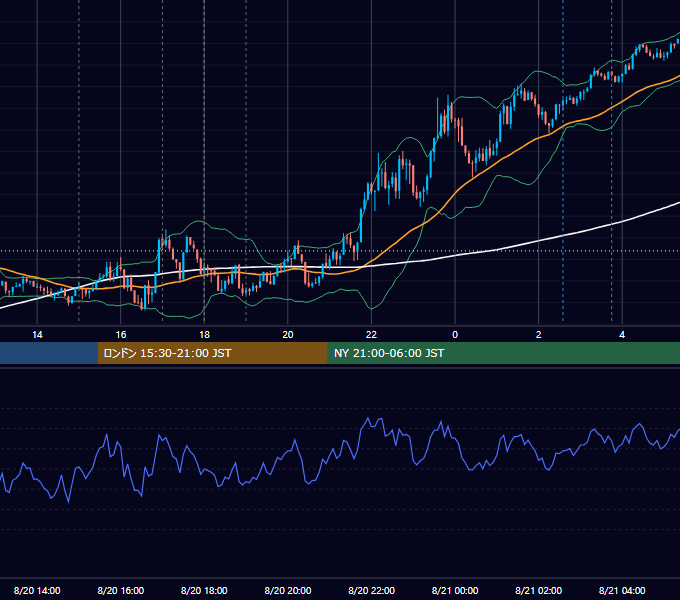Click hour label 4 on price chart axis

pyautogui.click(x=622, y=335)
